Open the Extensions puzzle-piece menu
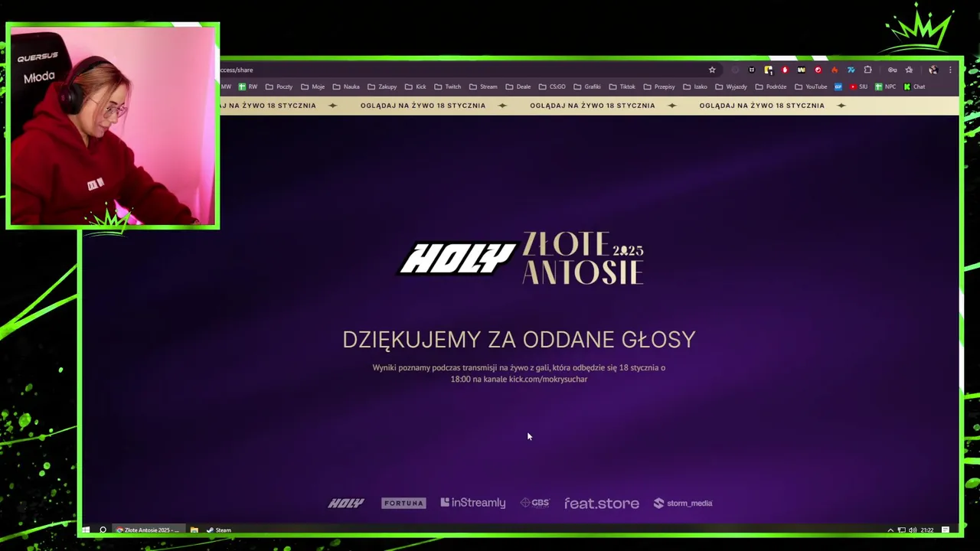 867,70
